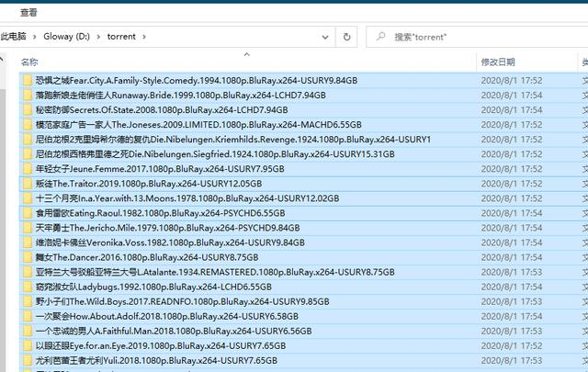Image resolution: width=588 pixels, height=372 pixels.
Task: Select folder name Fear.City.A.Family-Style.Comedy.1994
Action: [x=197, y=80]
